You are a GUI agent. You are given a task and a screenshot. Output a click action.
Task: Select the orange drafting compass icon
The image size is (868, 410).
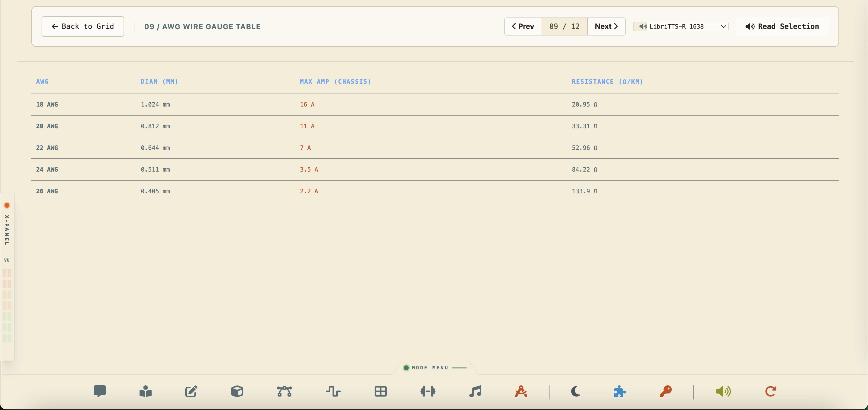(521, 391)
